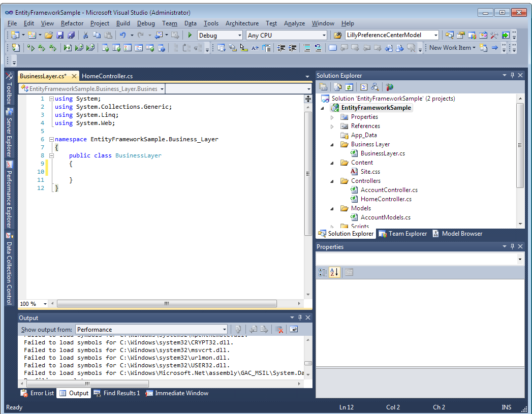Click the Decrease Indent icon
This screenshot has width=532, height=414.
[281, 48]
